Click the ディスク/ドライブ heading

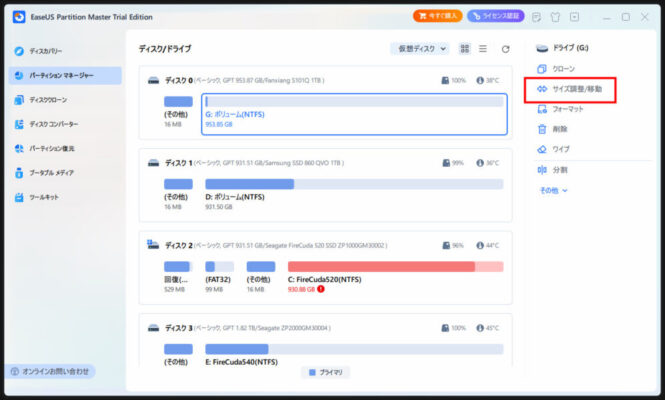165,49
